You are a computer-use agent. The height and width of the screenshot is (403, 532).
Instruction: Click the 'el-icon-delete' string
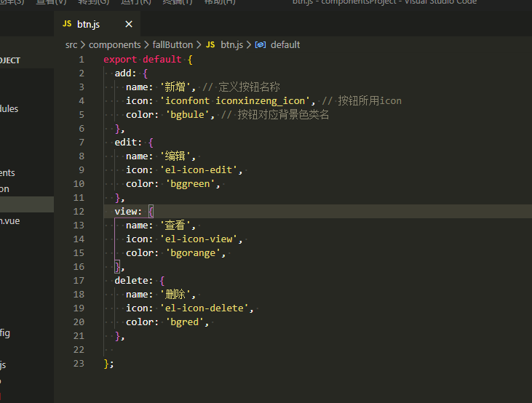[204, 308]
